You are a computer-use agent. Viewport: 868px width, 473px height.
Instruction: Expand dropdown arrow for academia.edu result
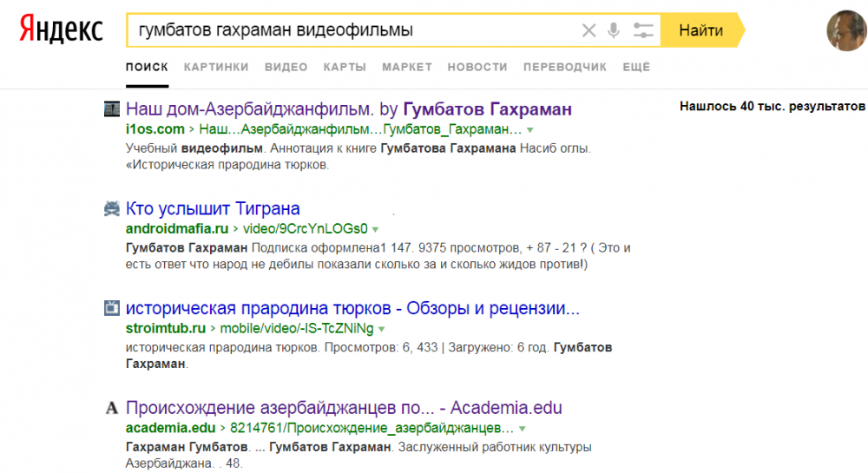pyautogui.click(x=522, y=429)
